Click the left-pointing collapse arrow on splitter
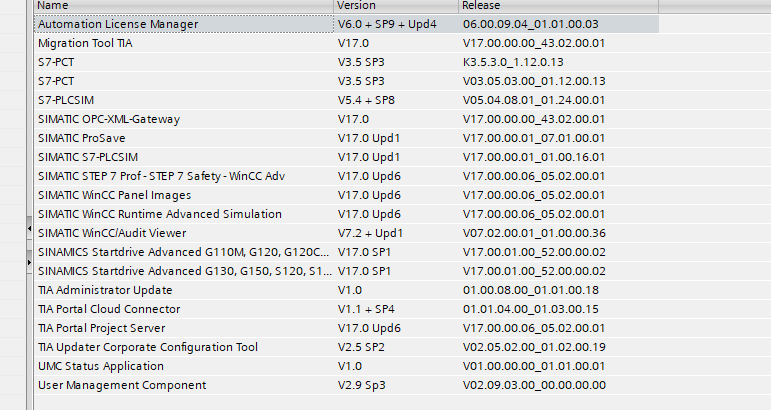The image size is (771, 410). (30, 230)
